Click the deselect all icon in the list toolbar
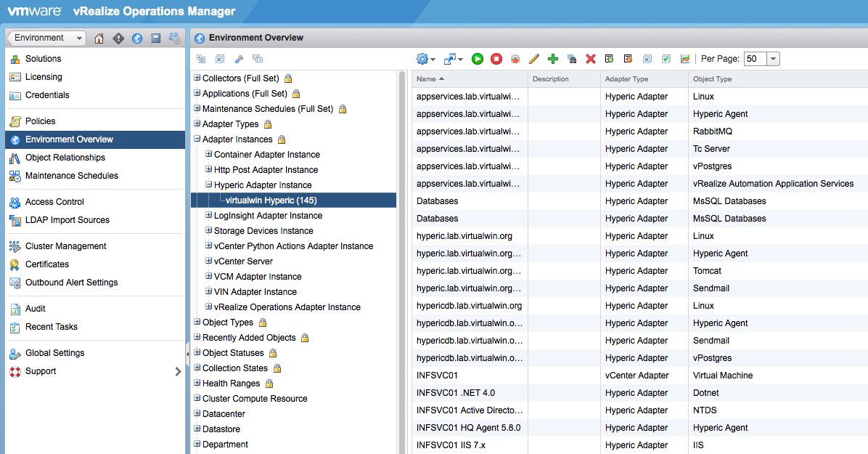 (x=647, y=59)
